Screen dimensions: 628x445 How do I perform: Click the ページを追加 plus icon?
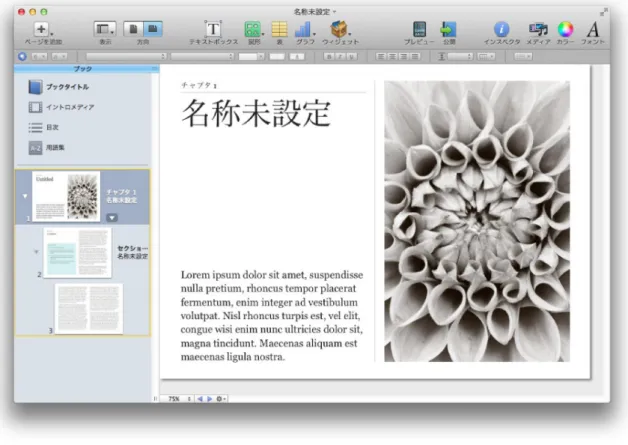click(41, 29)
